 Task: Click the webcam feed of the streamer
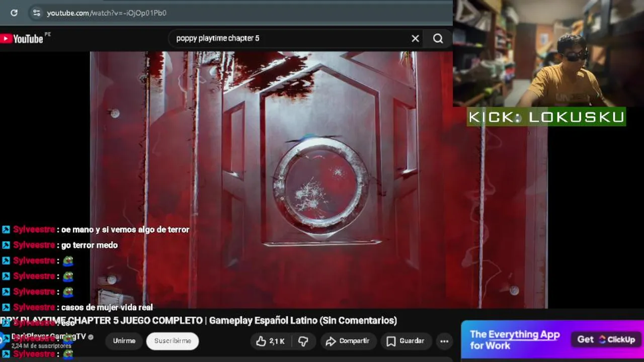[x=548, y=53]
